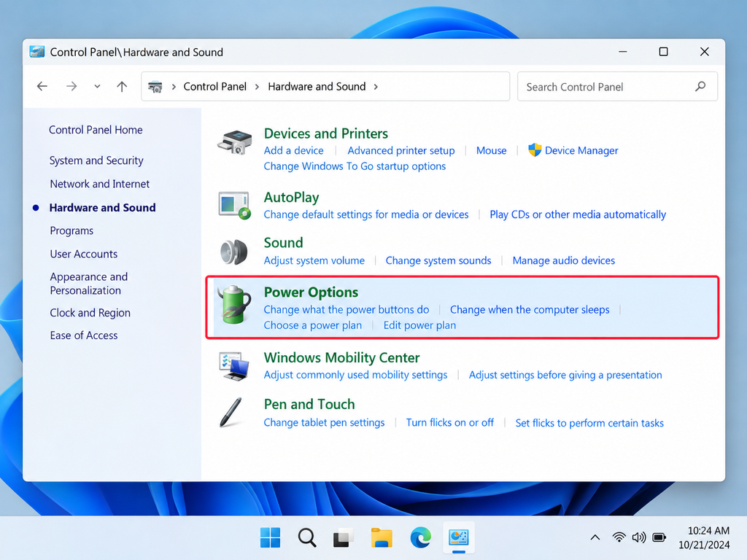Open Power Options heading
This screenshot has width=747, height=560.
(311, 292)
